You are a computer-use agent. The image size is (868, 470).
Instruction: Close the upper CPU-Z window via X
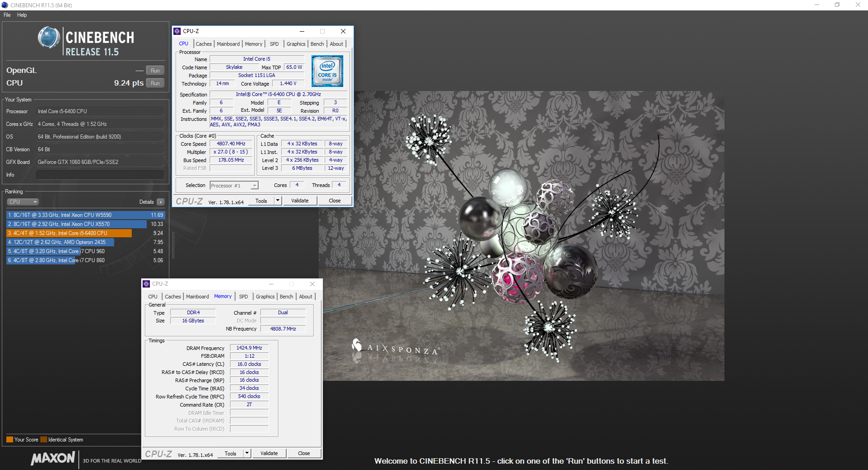tap(343, 31)
